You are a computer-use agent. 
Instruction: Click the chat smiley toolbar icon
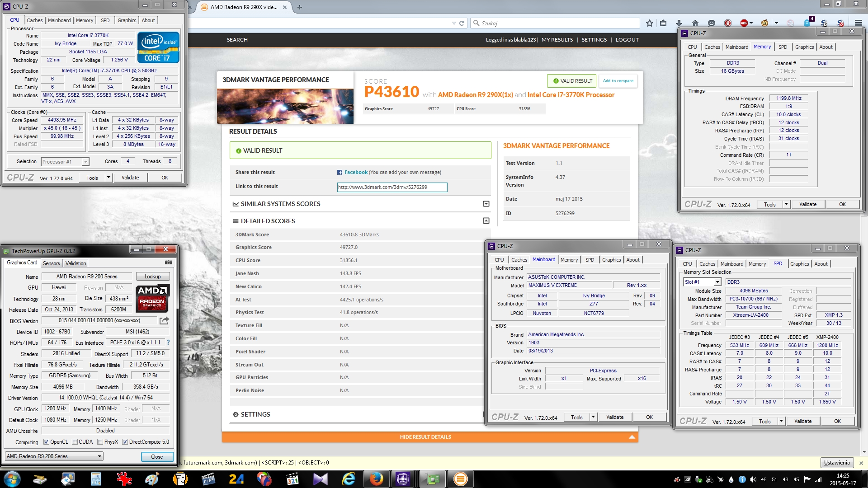click(x=712, y=23)
